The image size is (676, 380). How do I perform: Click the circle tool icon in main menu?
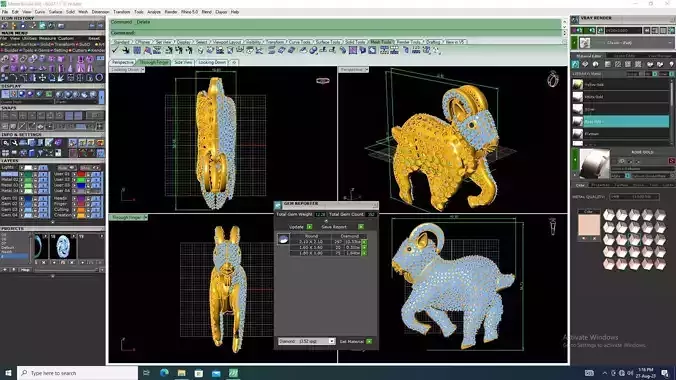pos(99,78)
